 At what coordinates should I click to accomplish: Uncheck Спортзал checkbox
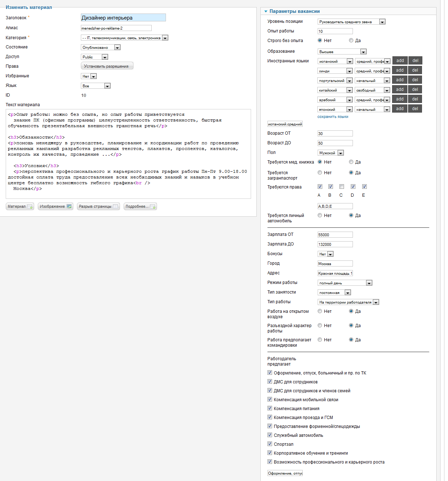point(270,444)
